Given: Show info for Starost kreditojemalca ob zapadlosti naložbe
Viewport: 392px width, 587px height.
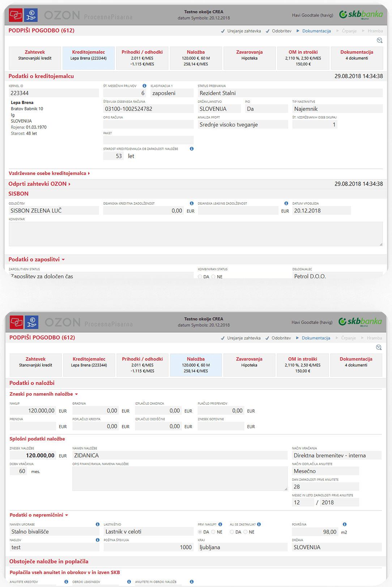Looking at the screenshot, I should 192,149.
